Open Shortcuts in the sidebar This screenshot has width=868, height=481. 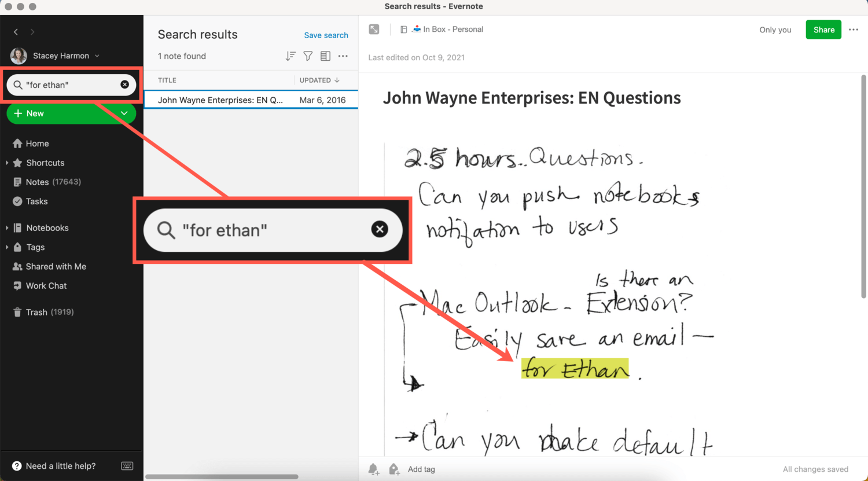45,163
